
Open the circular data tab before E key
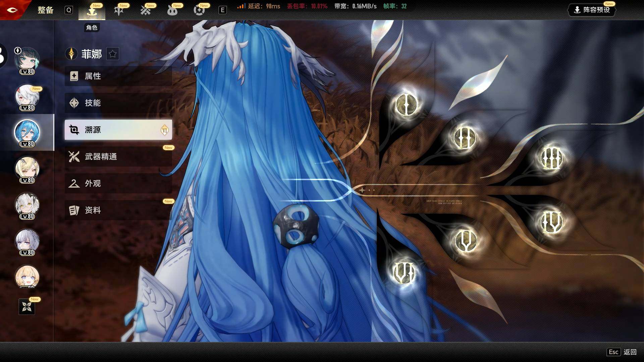199,11
